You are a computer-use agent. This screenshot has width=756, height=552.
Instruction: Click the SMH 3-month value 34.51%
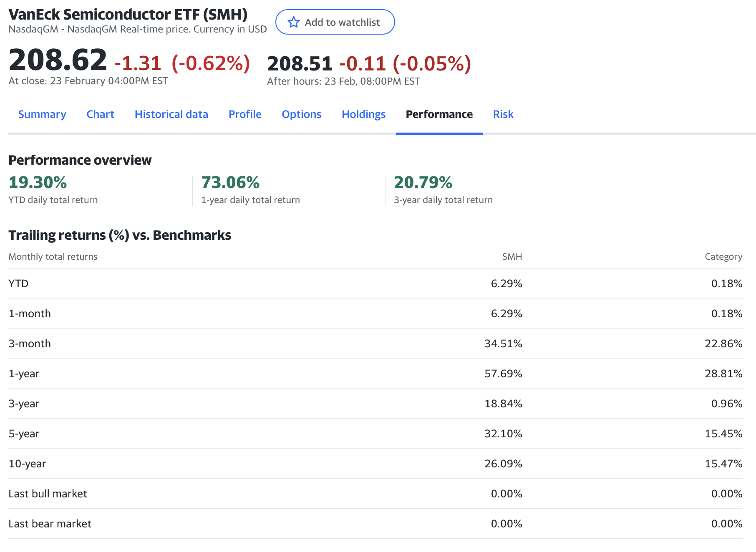click(x=503, y=344)
